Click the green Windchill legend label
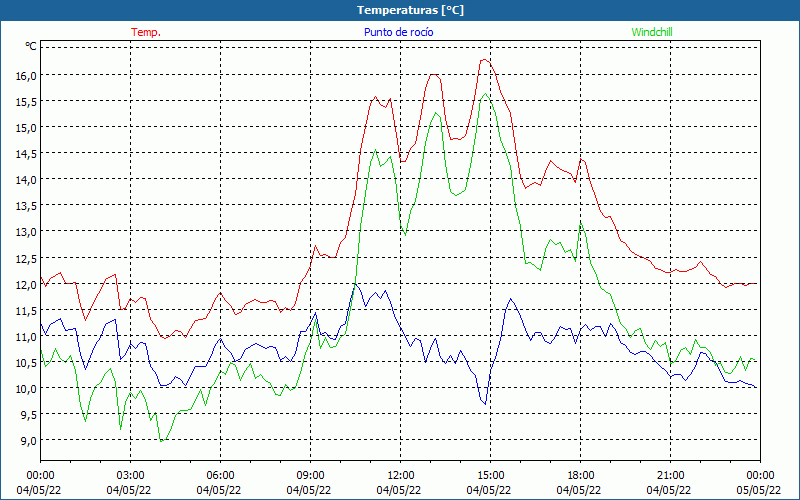 [652, 32]
